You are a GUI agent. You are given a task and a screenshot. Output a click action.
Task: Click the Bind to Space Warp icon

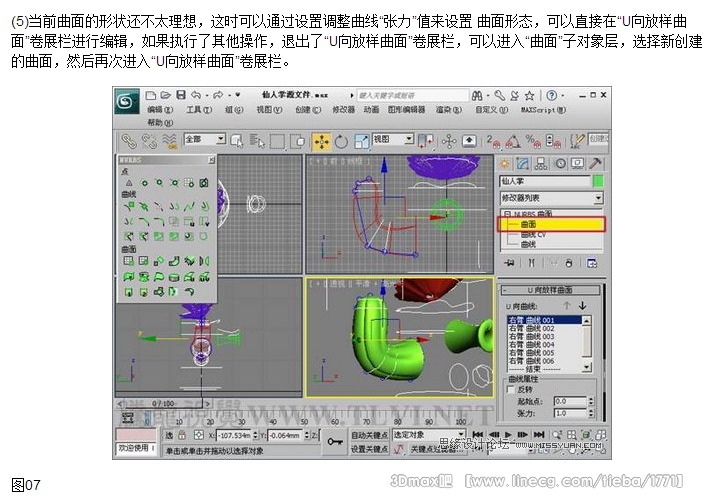pyautogui.click(x=169, y=142)
